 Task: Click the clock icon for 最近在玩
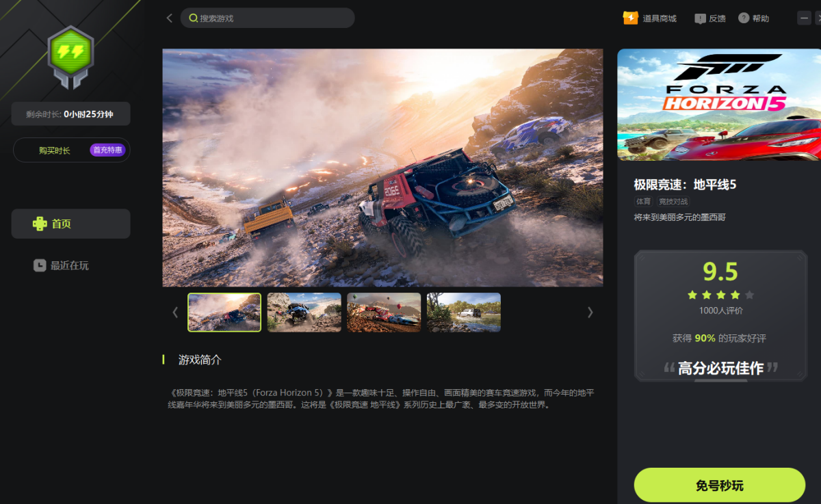pyautogui.click(x=40, y=265)
